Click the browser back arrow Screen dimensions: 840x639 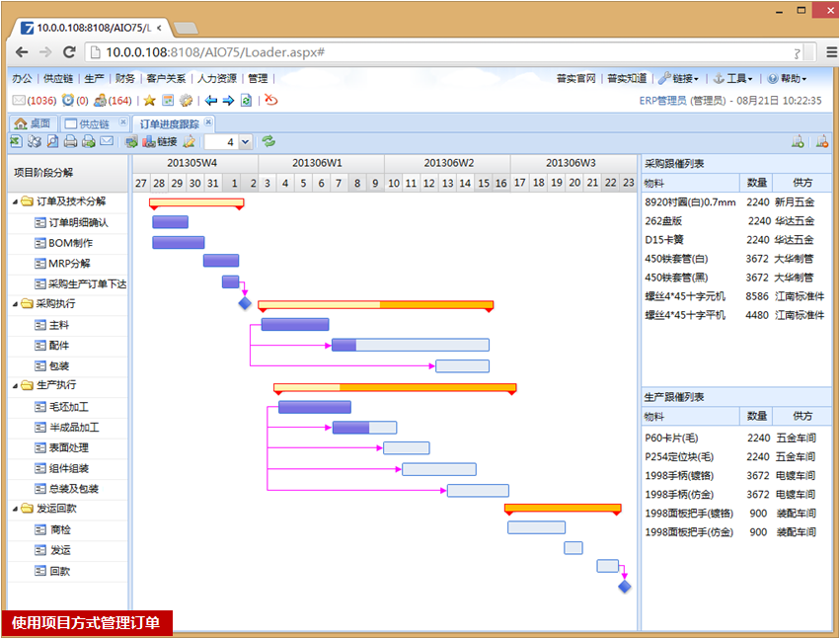point(22,52)
